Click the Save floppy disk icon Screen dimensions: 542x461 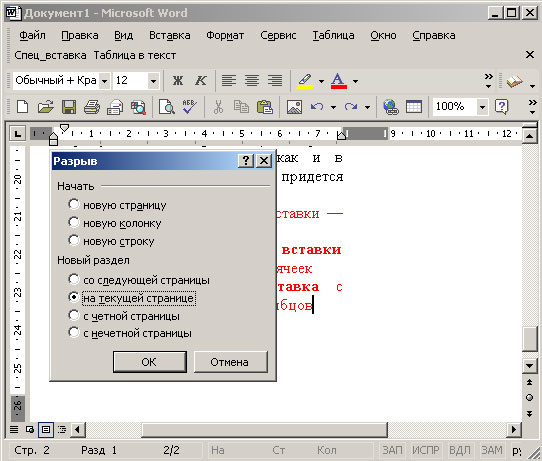click(x=69, y=107)
